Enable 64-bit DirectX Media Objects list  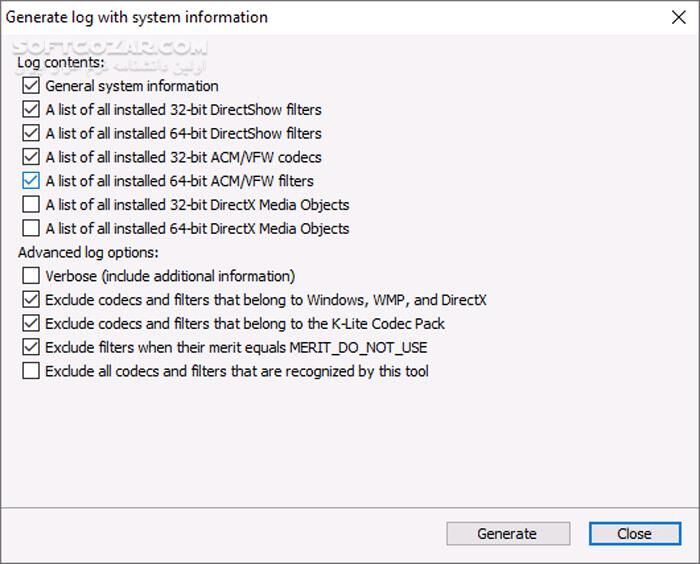pos(30,229)
